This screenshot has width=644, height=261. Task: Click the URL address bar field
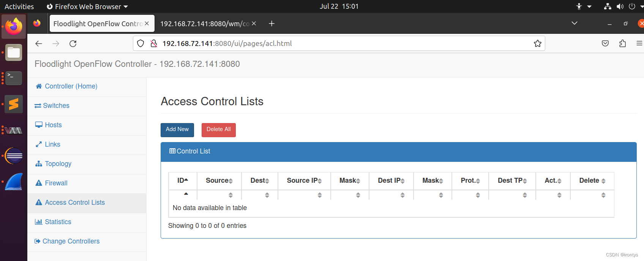point(339,43)
